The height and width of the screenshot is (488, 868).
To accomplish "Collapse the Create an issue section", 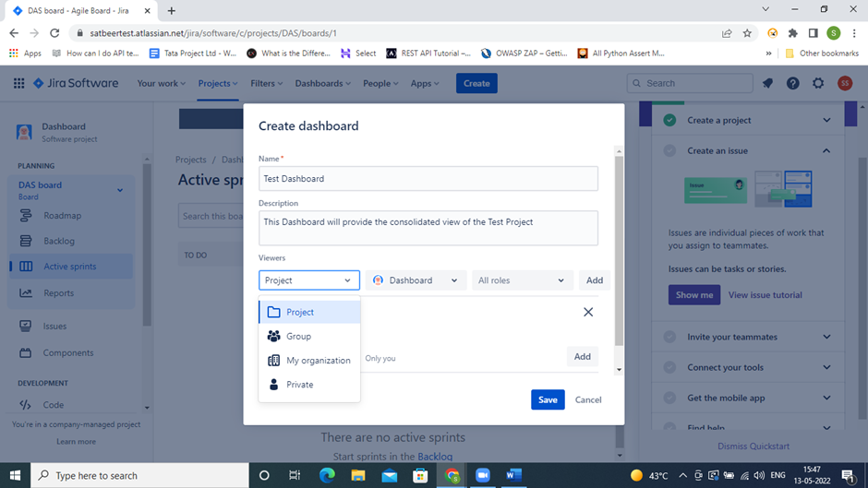I will pos(826,150).
